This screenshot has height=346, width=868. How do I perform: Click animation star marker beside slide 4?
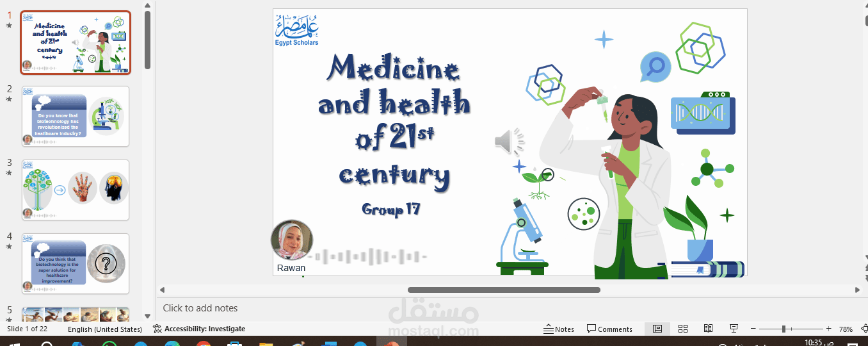point(9,247)
